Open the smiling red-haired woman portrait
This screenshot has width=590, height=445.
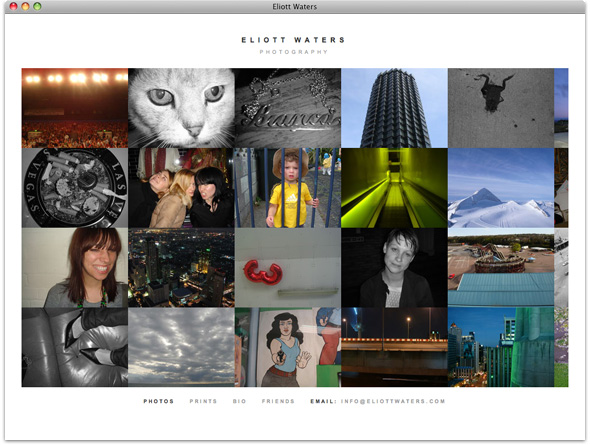pos(75,267)
